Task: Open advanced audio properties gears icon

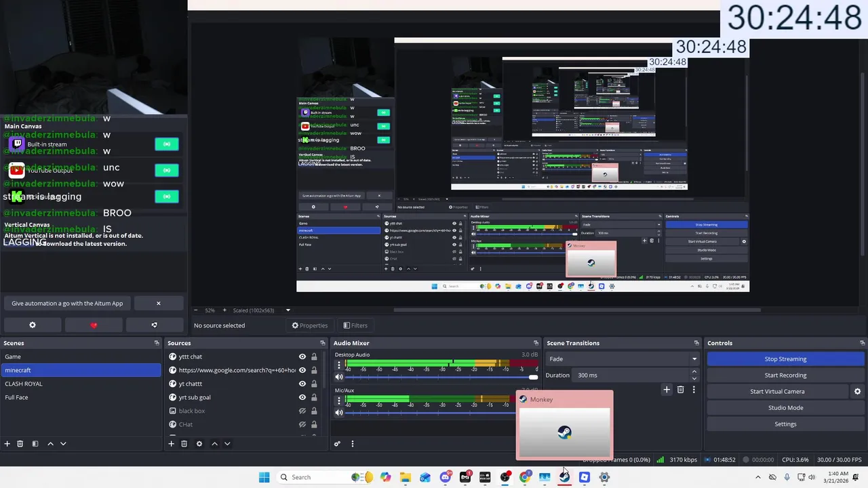Action: [x=337, y=443]
